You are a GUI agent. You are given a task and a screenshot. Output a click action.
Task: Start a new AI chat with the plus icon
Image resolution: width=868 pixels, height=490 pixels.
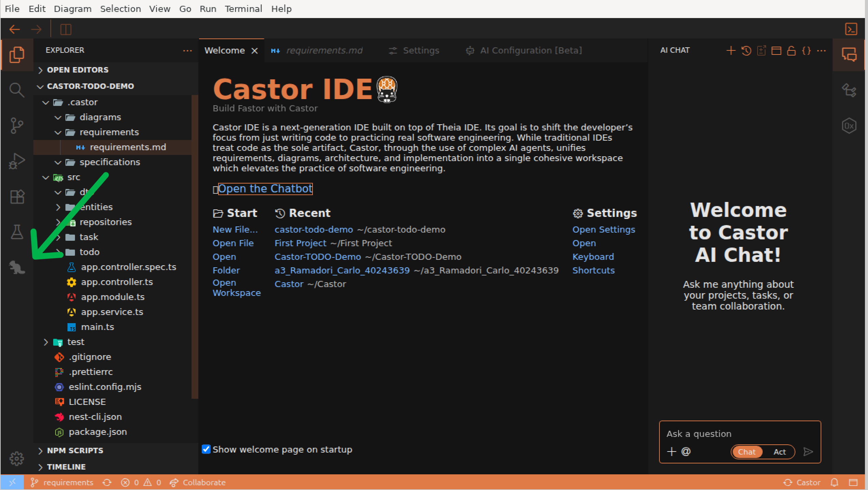[x=730, y=50]
